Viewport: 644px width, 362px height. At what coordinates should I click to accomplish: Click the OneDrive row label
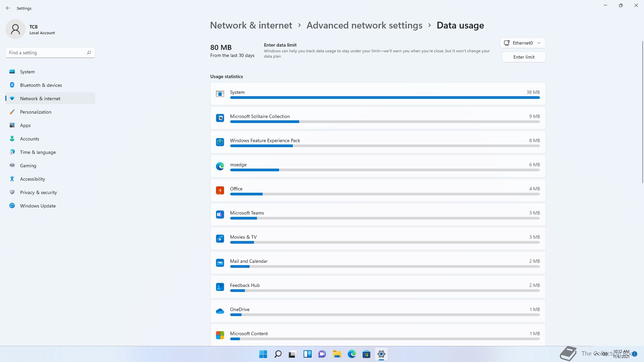point(239,309)
